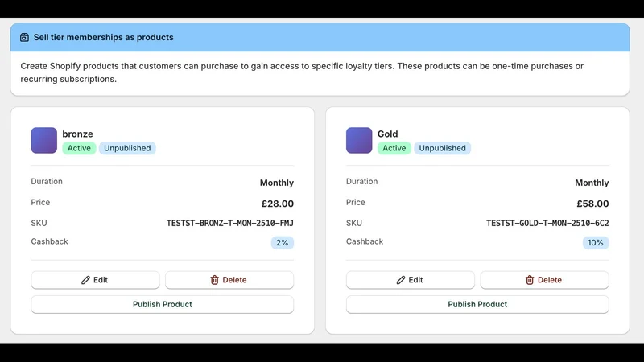Click the 'bronze' tier title
Screen dimensions: 644x362
pos(77,134)
